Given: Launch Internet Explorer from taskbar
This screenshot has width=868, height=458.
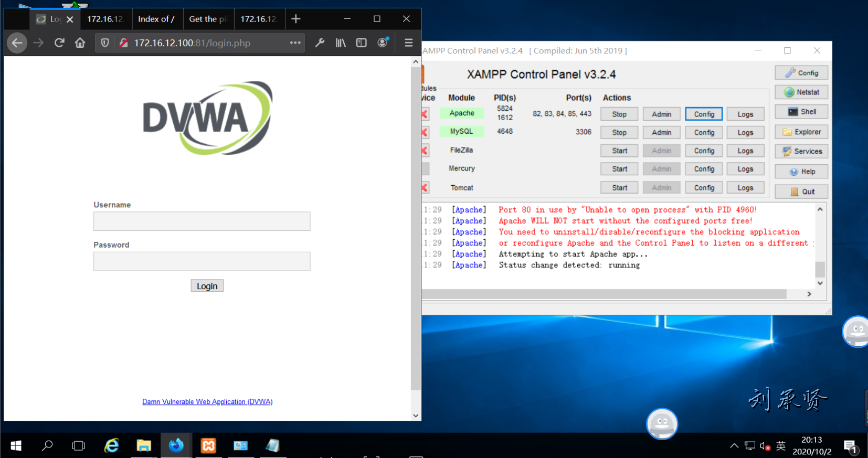Looking at the screenshot, I should click(112, 445).
